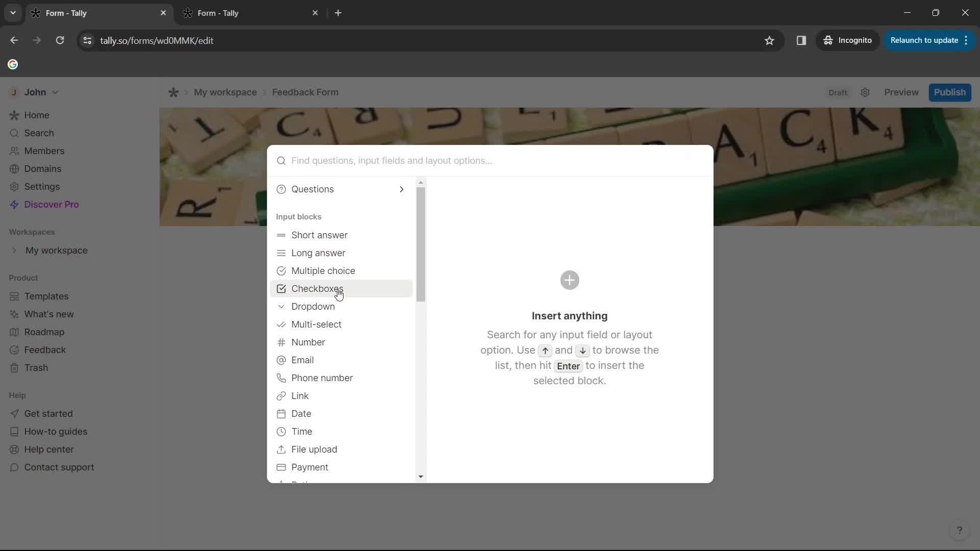
Task: Toggle the Email input block option
Action: [302, 359]
